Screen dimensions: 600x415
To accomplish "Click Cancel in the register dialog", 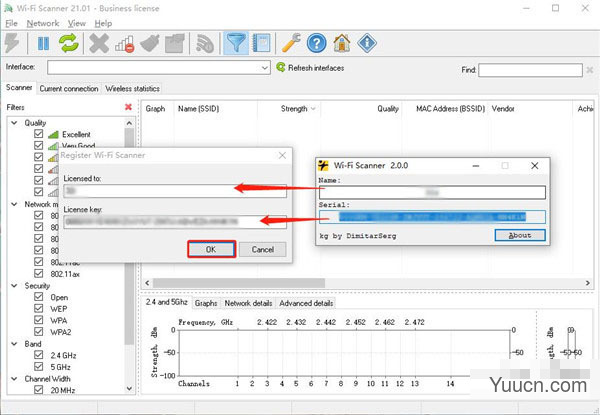I will (x=262, y=249).
